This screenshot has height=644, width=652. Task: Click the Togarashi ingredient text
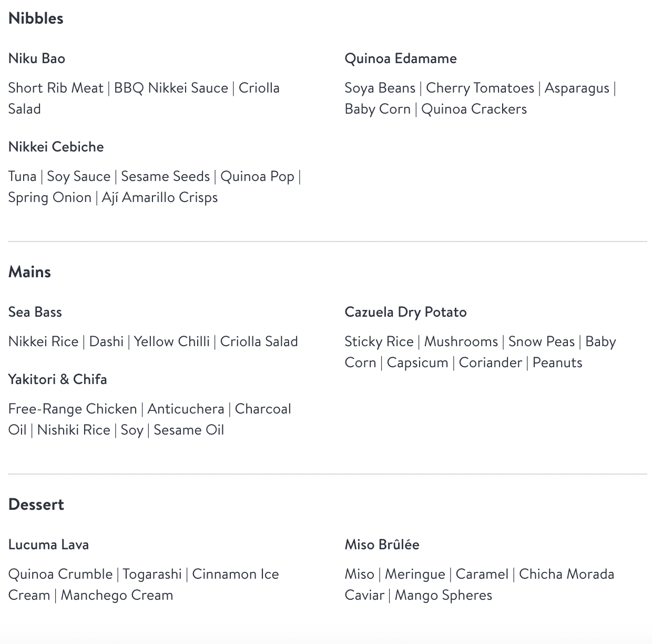(152, 574)
